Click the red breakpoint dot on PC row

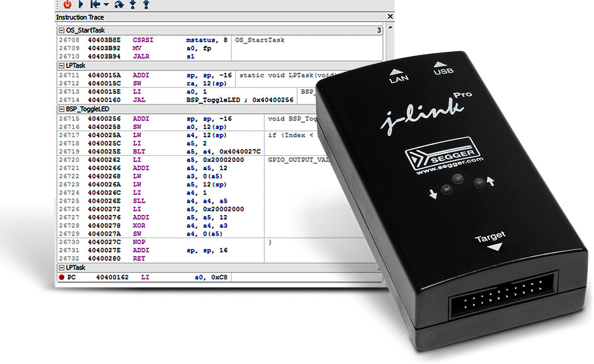point(61,277)
